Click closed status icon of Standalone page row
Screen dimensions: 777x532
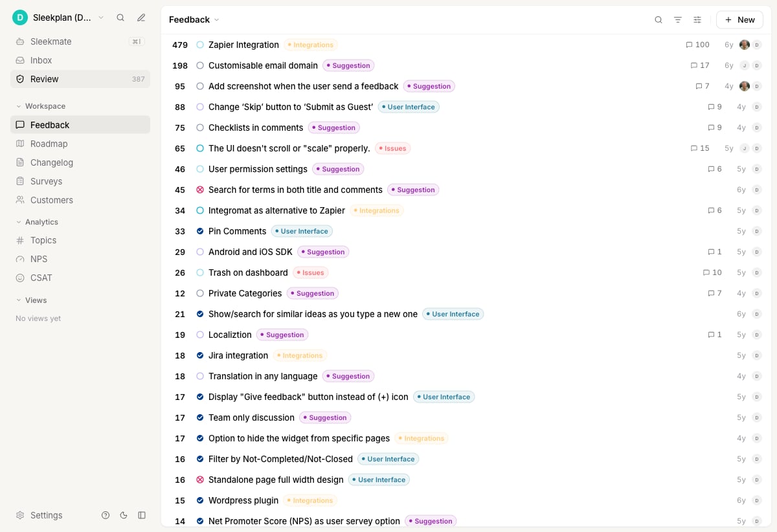(200, 480)
